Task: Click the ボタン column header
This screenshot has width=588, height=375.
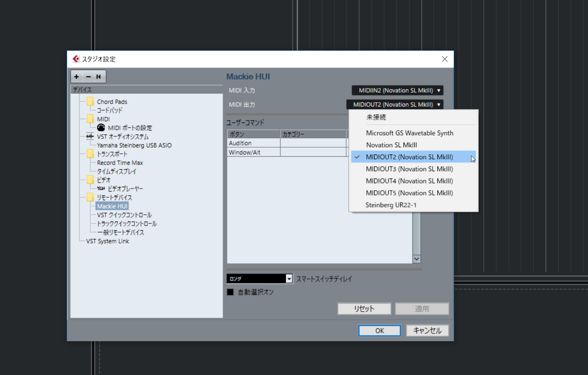Action: (x=253, y=134)
